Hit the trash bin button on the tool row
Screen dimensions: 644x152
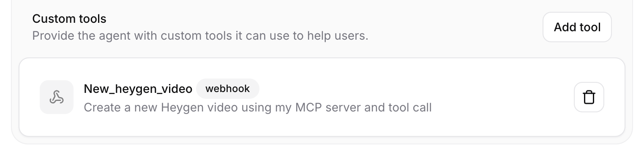point(589,98)
